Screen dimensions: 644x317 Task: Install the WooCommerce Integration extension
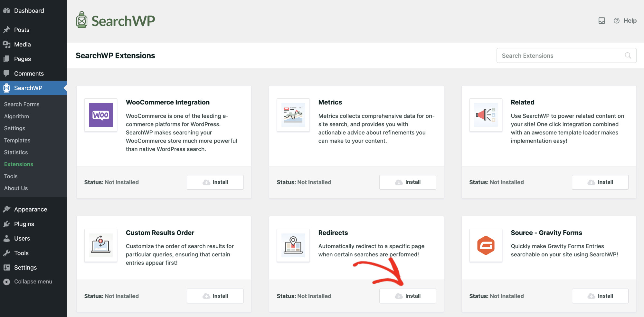pos(215,182)
